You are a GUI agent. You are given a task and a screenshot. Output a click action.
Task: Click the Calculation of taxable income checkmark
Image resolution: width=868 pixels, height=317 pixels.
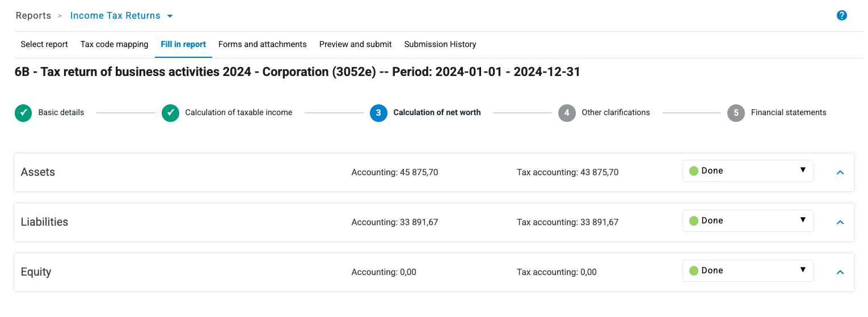click(x=170, y=113)
